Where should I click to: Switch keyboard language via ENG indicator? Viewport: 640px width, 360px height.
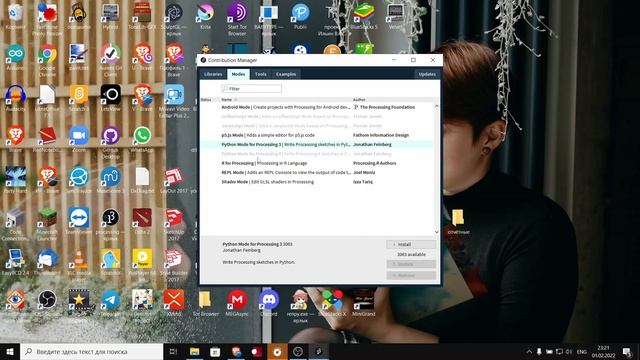tap(582, 352)
